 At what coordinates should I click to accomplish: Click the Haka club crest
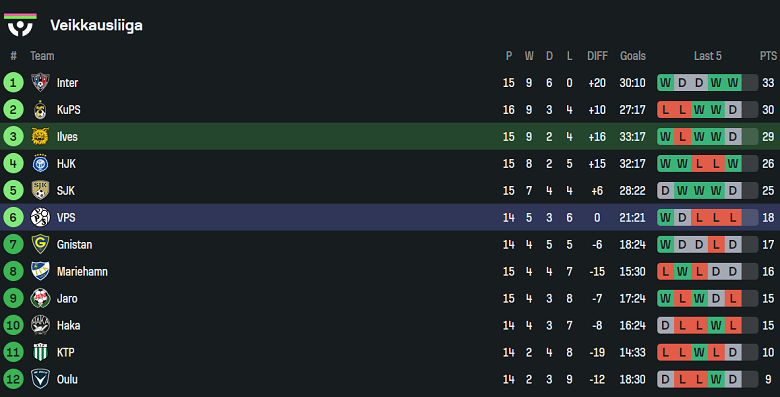[40, 325]
